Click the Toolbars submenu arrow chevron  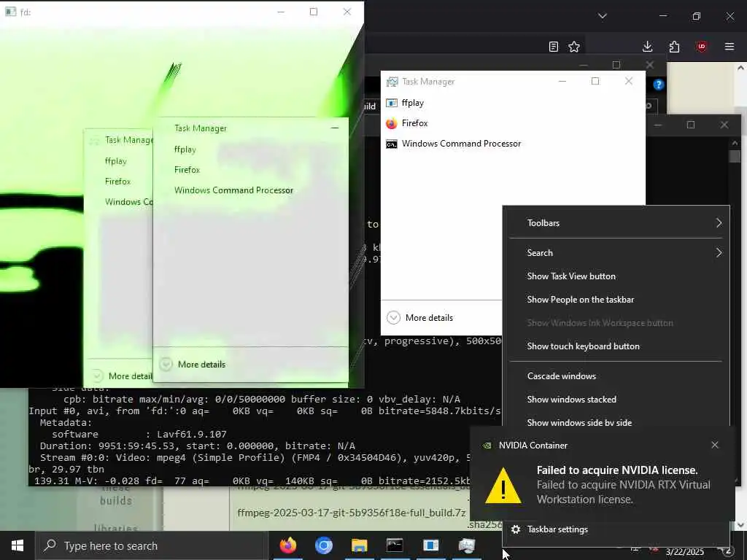click(x=719, y=223)
